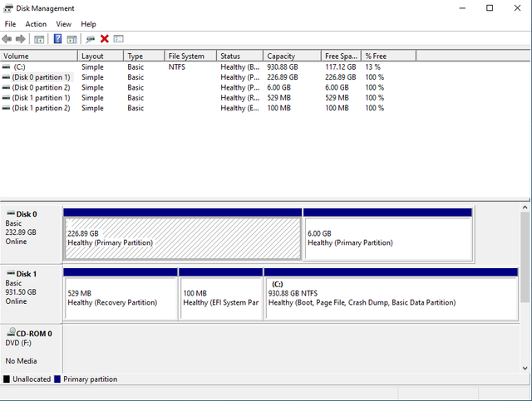532x401 pixels.
Task: Sort by the % Free column header
Action: click(x=389, y=56)
